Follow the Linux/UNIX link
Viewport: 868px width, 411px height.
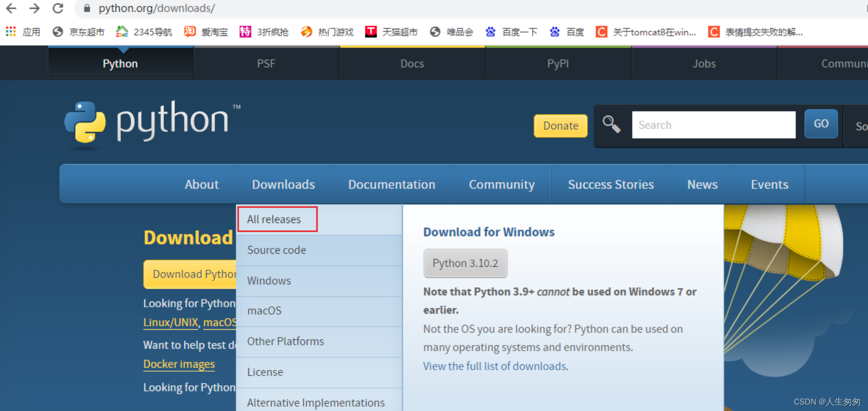[x=171, y=322]
